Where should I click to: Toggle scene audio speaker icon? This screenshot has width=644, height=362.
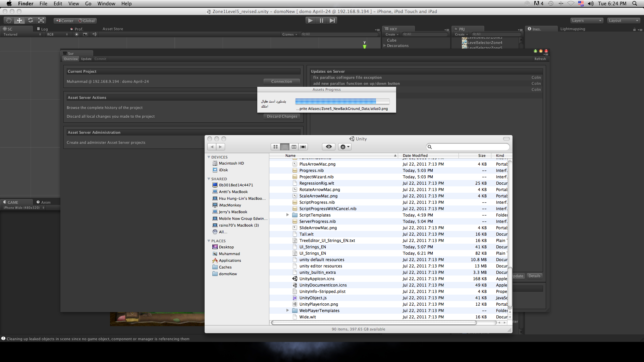[94, 34]
